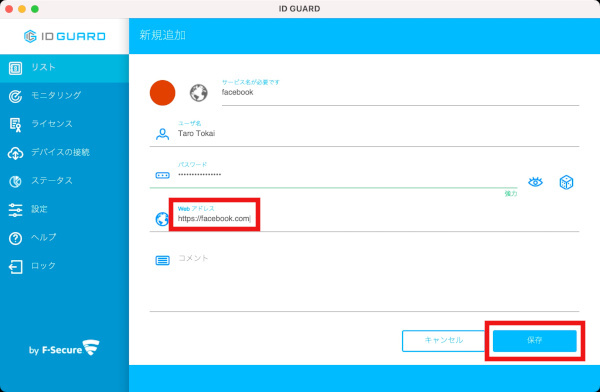Focus the パスワード field
600x392 pixels.
tap(347, 175)
